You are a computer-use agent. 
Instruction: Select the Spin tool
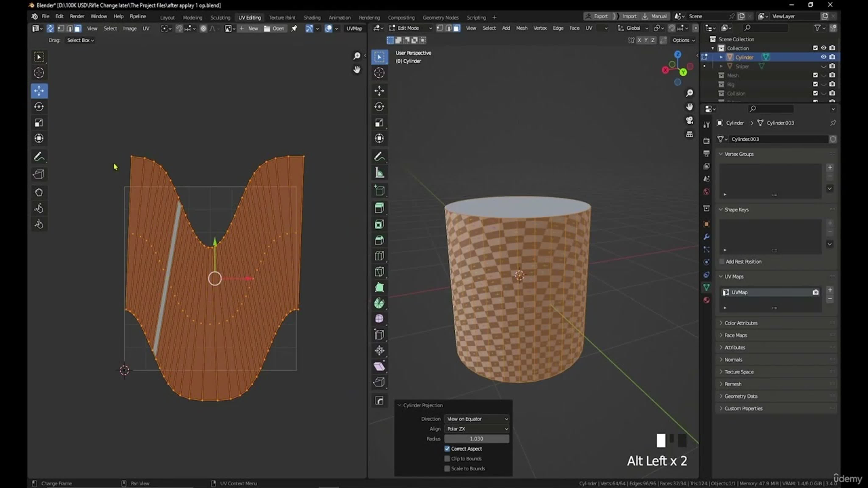(x=379, y=303)
